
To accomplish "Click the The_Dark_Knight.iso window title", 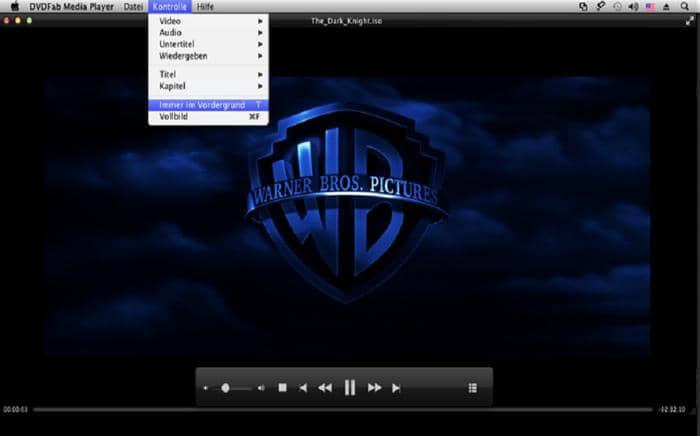I will (x=346, y=21).
